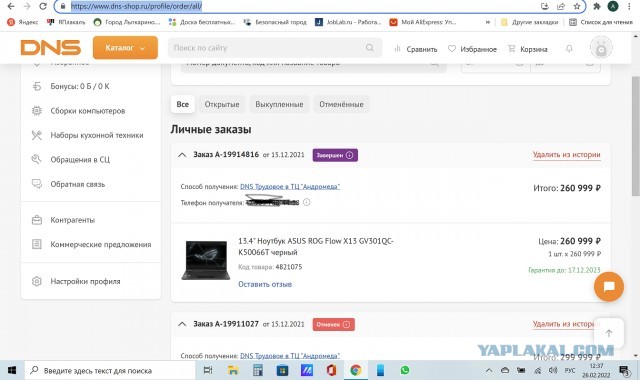Open the ASUS ROG Flow X13 product title

[316, 247]
